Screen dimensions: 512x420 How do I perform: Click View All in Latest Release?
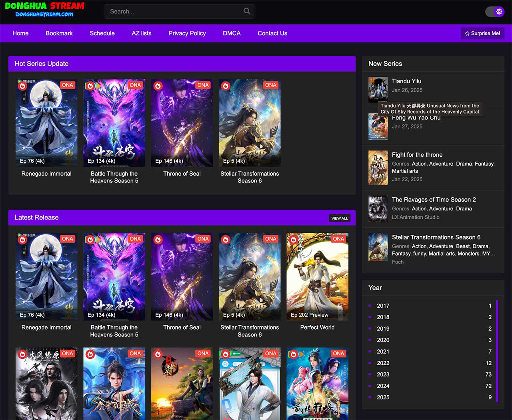click(x=339, y=218)
